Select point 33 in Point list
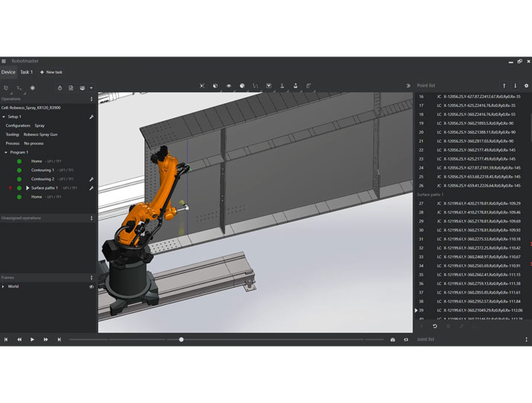532x403 pixels. (x=473, y=257)
